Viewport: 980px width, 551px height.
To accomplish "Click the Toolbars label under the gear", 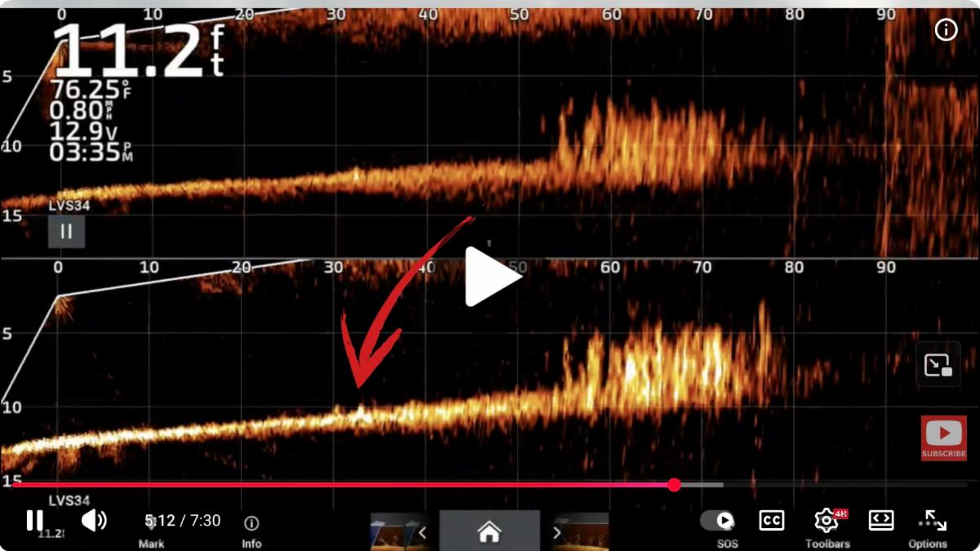I will pos(827,544).
